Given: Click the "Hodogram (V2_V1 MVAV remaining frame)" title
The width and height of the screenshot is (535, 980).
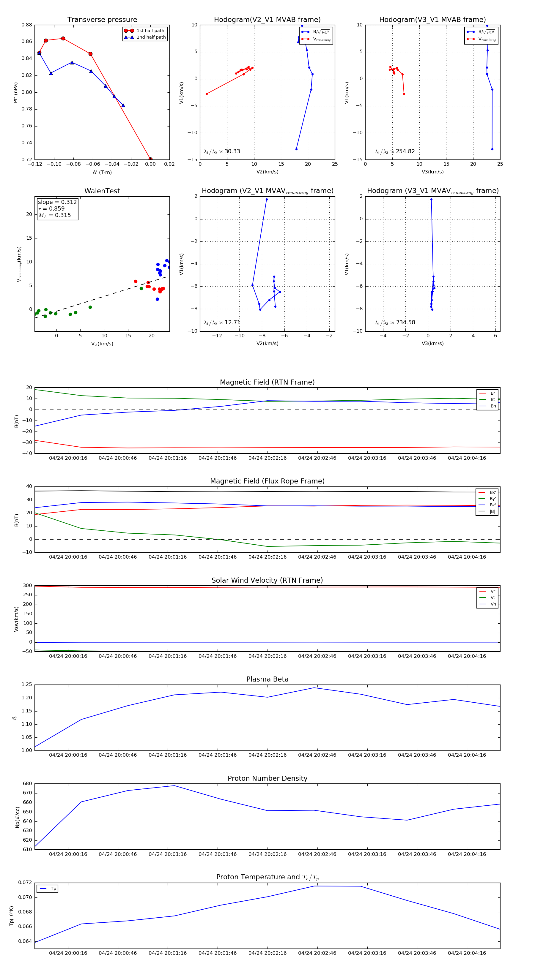Looking at the screenshot, I should click(267, 191).
